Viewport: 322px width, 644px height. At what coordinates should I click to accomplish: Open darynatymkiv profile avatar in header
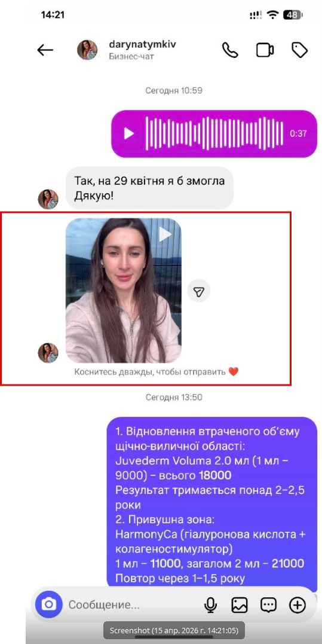pyautogui.click(x=87, y=50)
